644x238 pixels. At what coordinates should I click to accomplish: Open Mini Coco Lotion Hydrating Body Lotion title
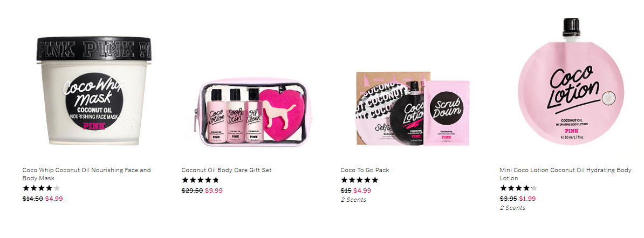click(566, 174)
